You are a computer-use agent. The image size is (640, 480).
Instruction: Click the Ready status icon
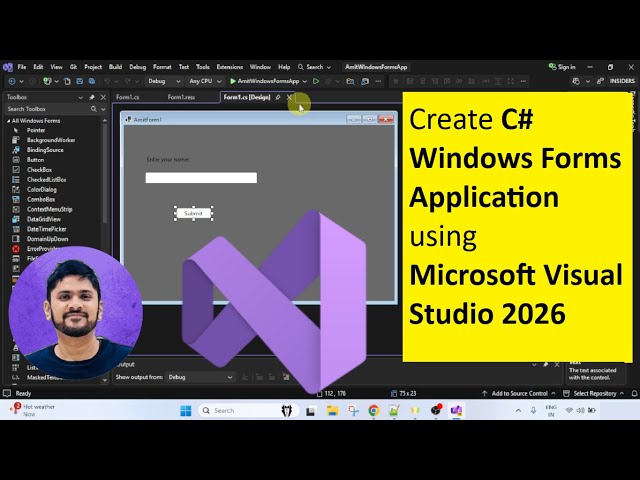[x=7, y=393]
